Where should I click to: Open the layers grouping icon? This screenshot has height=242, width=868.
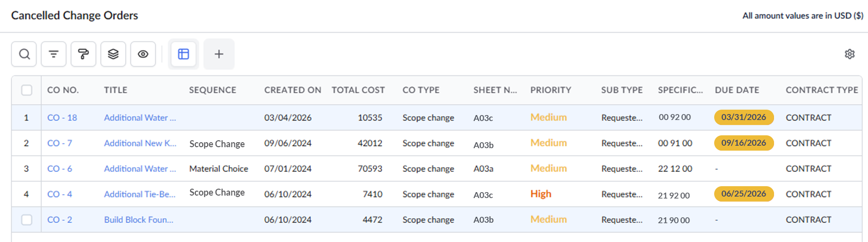click(x=113, y=54)
